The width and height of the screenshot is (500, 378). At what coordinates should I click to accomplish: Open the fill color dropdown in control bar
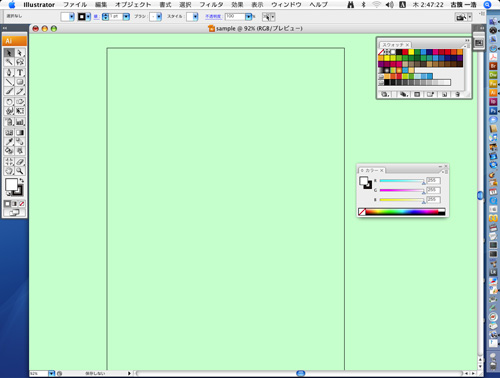(72, 16)
